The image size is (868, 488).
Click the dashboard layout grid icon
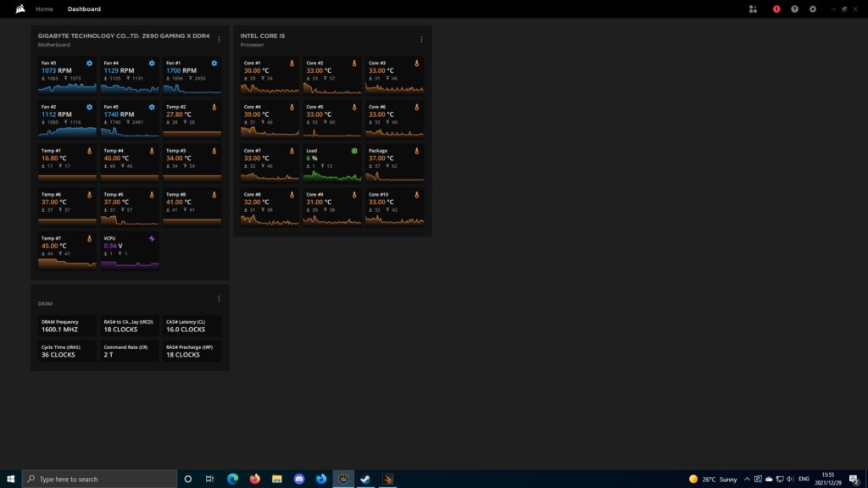pyautogui.click(x=753, y=8)
